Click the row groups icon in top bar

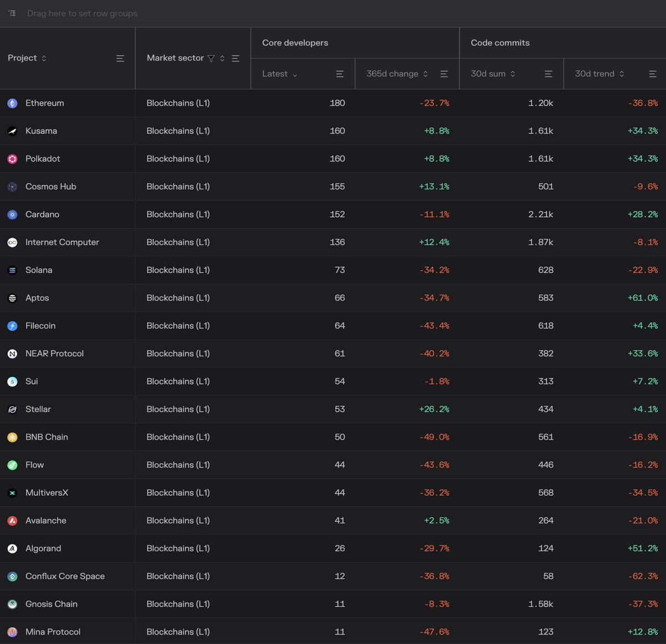click(x=12, y=13)
